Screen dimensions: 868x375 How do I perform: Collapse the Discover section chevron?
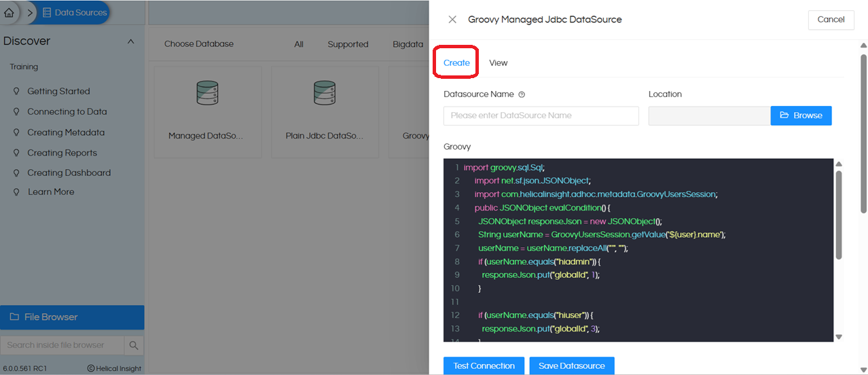130,41
